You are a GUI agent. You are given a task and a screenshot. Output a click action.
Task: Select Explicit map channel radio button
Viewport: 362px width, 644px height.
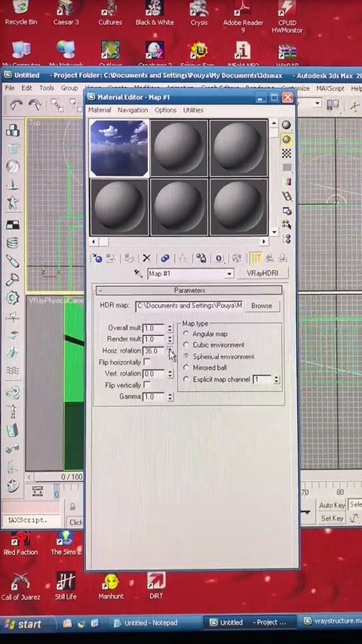[186, 380]
